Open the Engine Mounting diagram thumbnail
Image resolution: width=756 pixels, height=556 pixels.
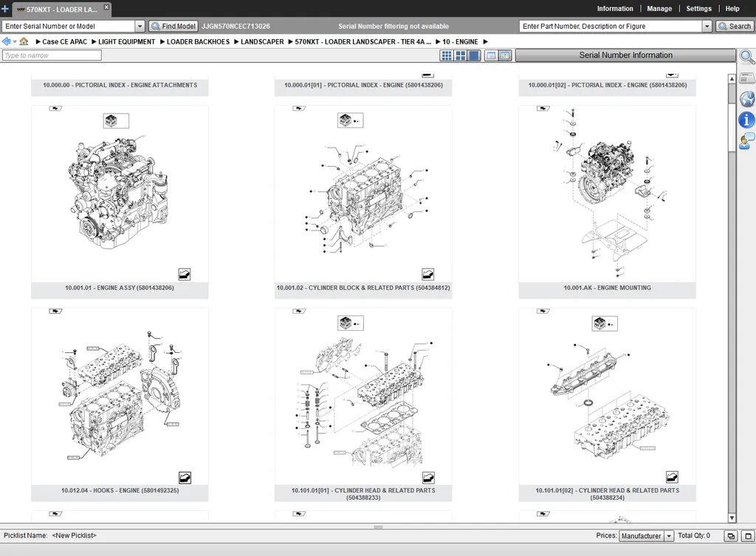click(x=607, y=193)
